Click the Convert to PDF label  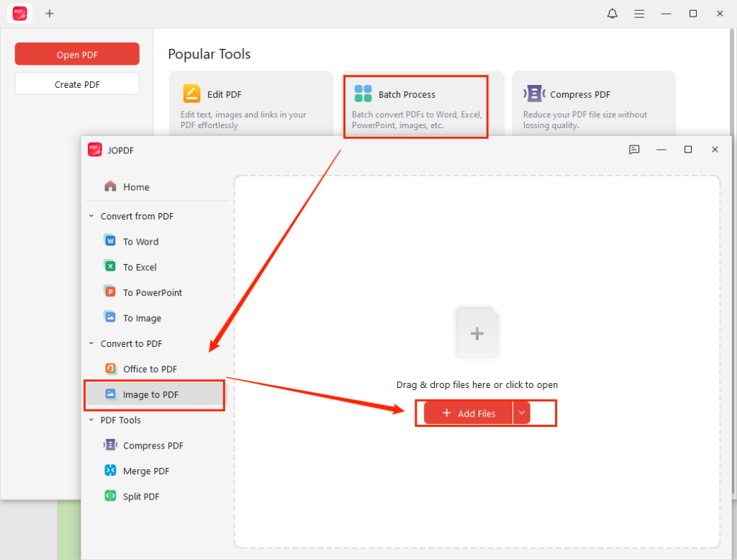click(x=131, y=343)
